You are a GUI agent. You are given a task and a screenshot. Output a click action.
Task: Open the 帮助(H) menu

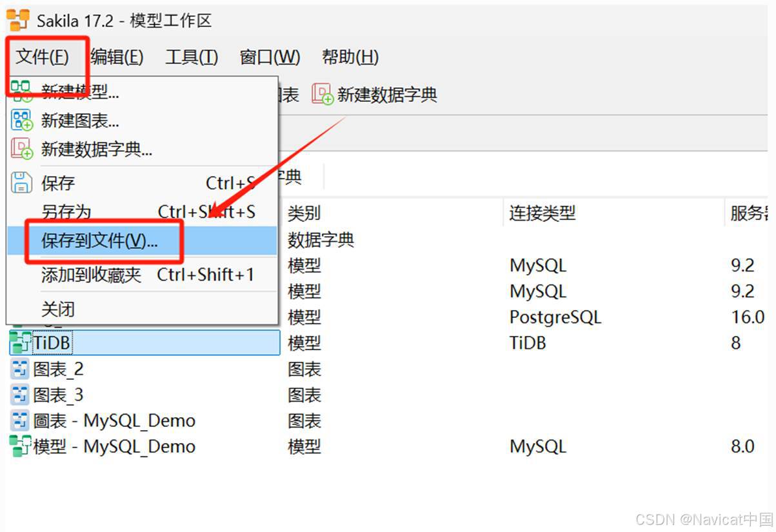(x=350, y=57)
